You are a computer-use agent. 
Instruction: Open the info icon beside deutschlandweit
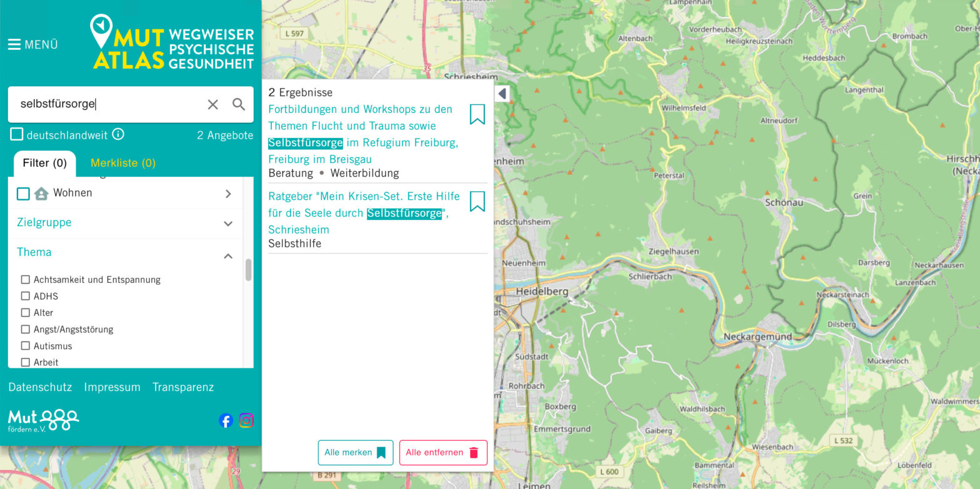coord(118,134)
